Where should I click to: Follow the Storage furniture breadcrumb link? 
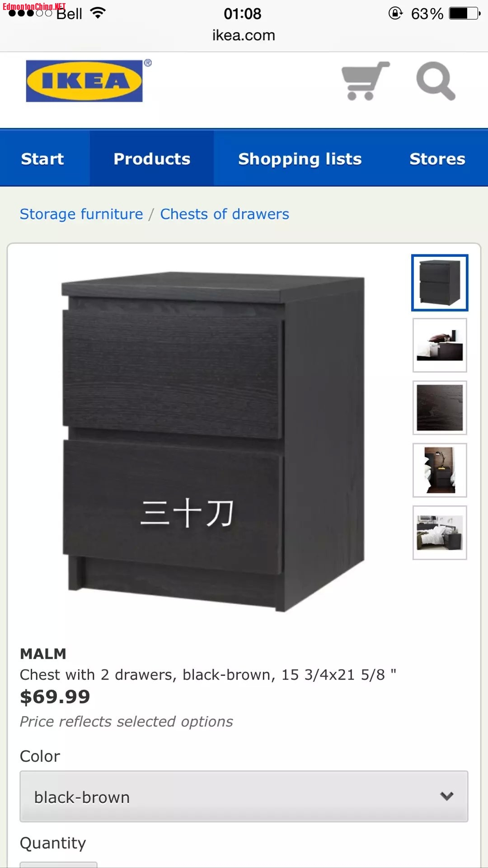point(81,214)
